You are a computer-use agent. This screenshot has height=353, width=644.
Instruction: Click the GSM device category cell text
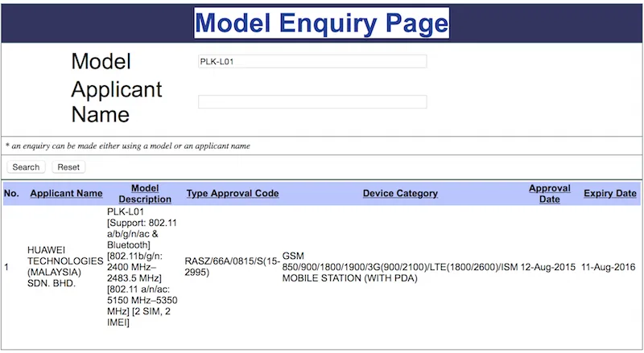tap(400, 267)
